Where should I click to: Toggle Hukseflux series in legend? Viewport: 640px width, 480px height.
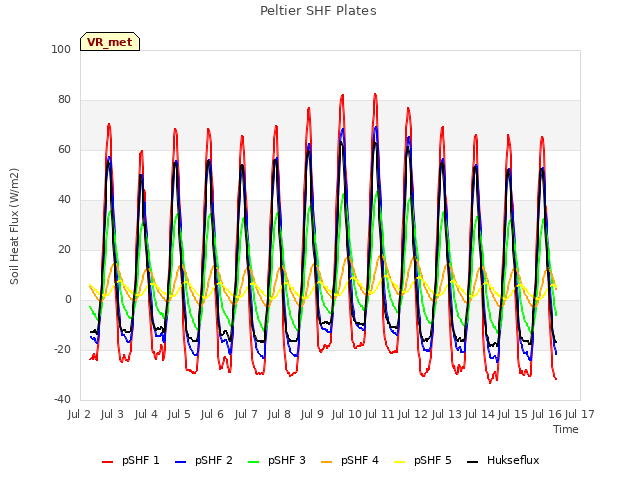click(503, 460)
